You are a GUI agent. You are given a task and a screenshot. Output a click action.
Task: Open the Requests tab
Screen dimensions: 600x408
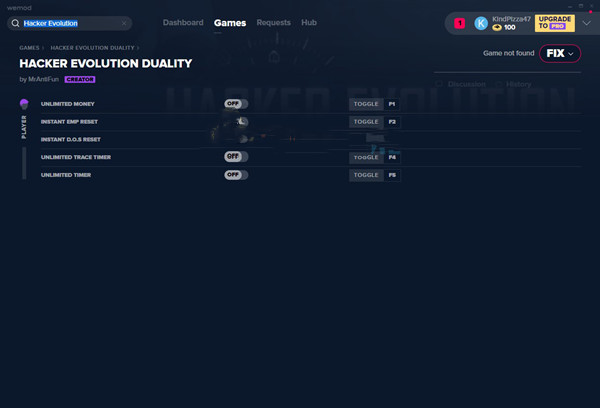click(273, 22)
